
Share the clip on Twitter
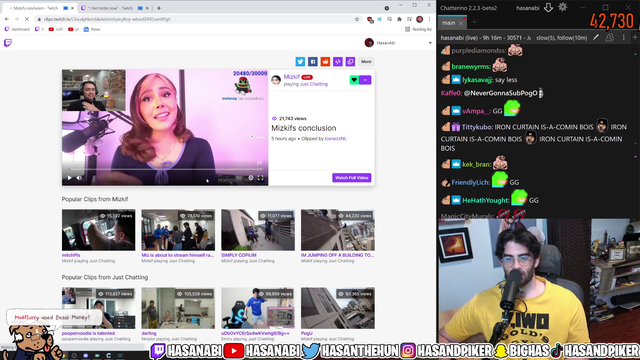(x=300, y=62)
